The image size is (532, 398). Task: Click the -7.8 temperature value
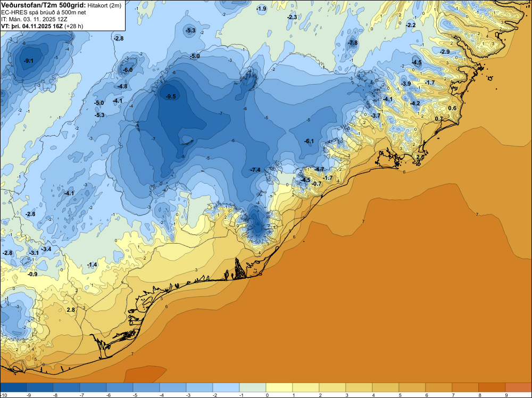click(353, 43)
